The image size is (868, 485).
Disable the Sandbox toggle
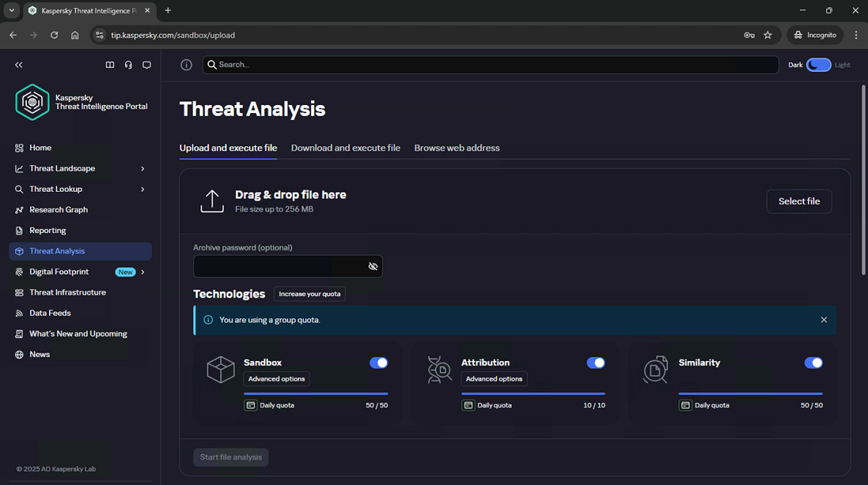(x=379, y=363)
